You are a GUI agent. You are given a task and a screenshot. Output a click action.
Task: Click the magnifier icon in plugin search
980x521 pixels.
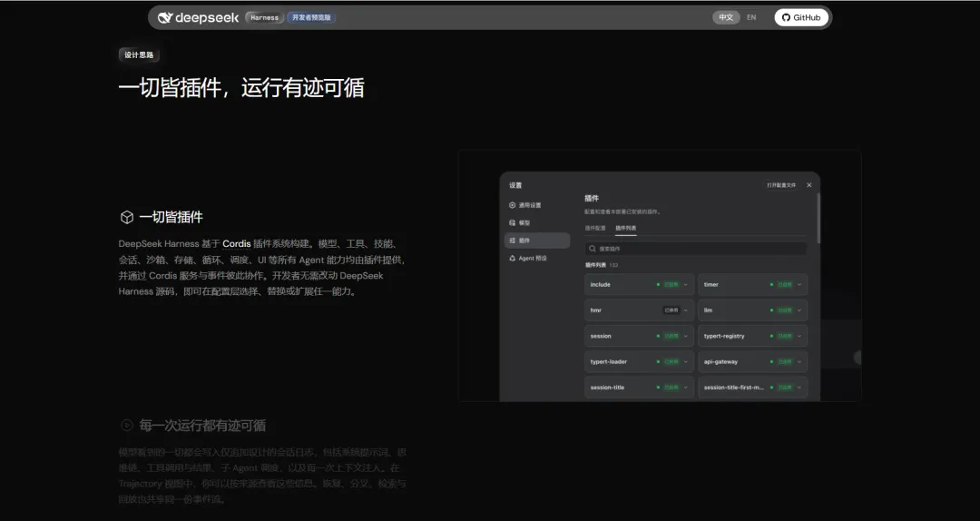pos(593,249)
